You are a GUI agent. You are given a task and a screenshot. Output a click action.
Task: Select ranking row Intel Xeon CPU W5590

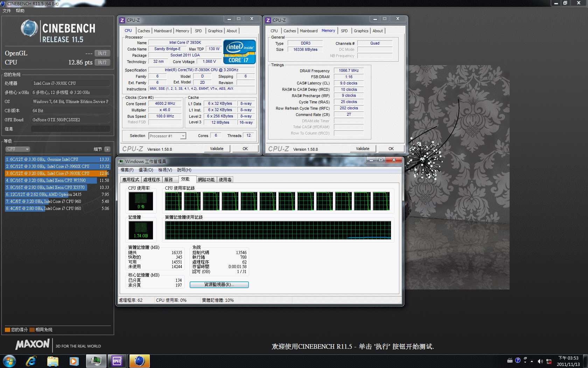pyautogui.click(x=57, y=180)
